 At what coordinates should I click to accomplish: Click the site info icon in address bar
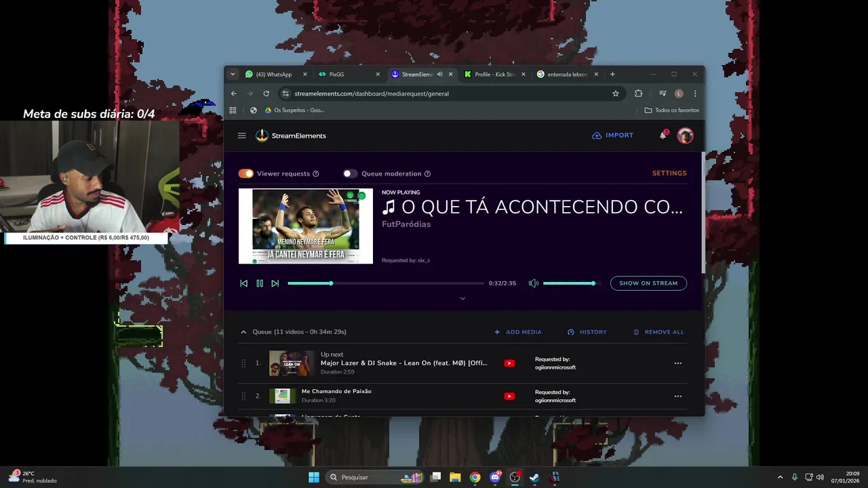pos(285,94)
